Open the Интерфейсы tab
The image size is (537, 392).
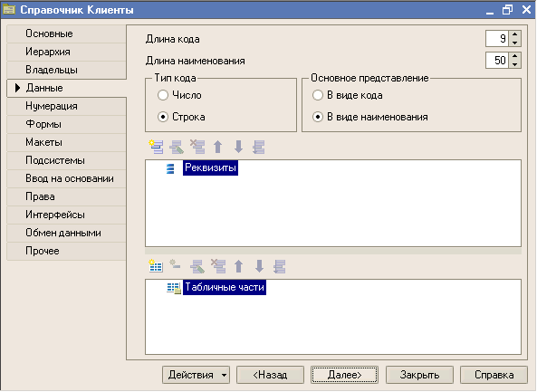pos(66,215)
